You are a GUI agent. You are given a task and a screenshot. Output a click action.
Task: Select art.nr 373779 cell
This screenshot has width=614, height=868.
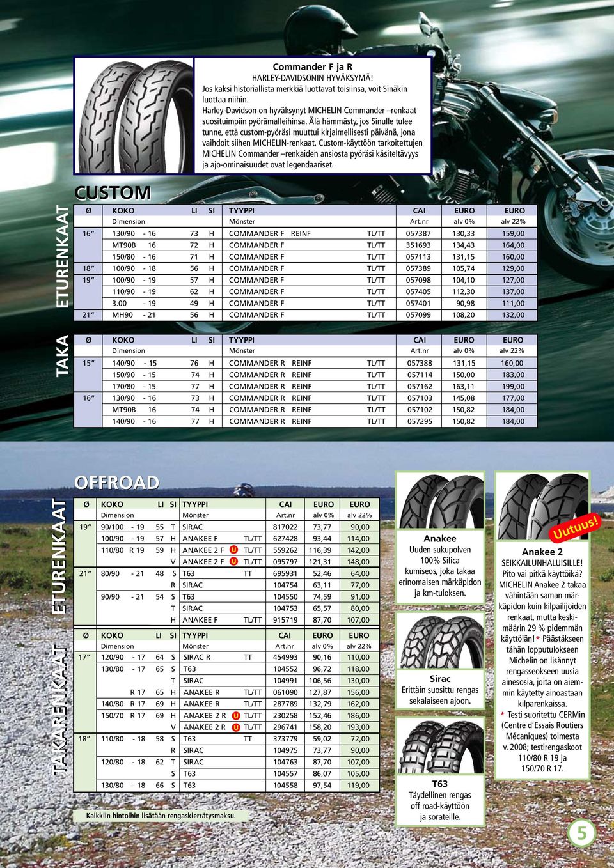pos(285,739)
